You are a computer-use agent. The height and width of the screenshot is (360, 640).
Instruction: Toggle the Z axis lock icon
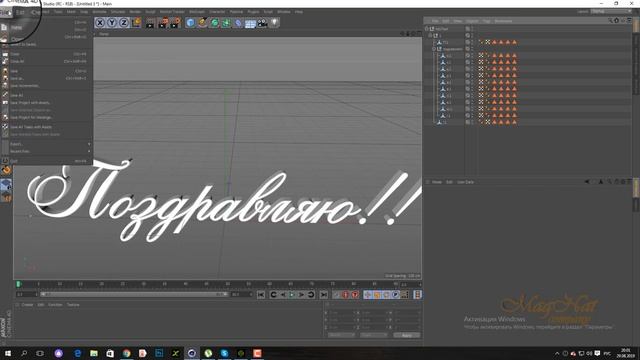click(x=124, y=22)
